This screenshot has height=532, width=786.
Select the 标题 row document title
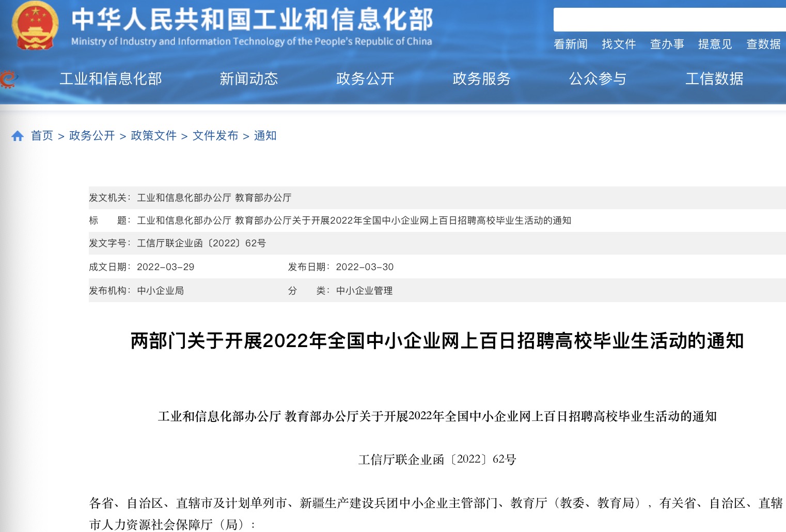coord(354,221)
